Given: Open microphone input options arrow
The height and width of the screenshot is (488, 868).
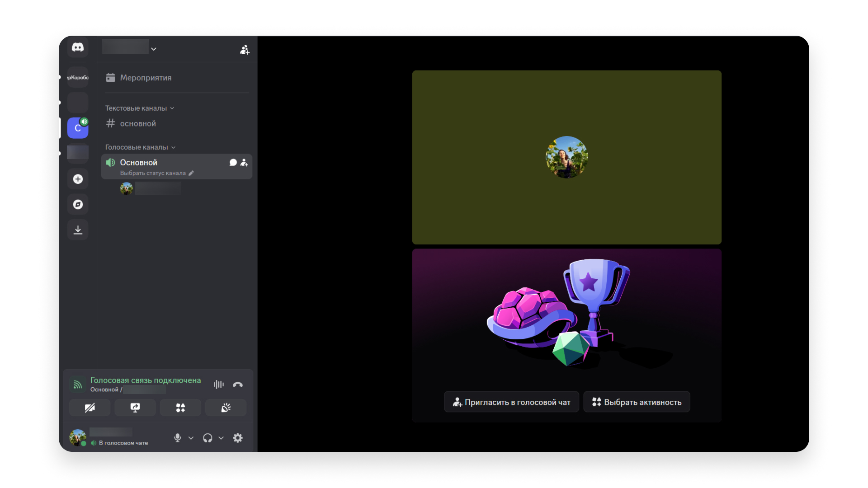Looking at the screenshot, I should [191, 438].
